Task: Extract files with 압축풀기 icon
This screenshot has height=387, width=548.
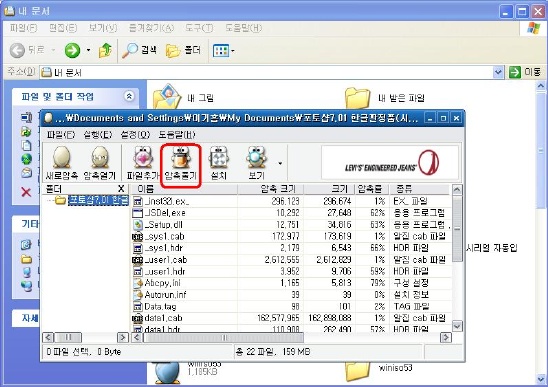Action: 181,163
